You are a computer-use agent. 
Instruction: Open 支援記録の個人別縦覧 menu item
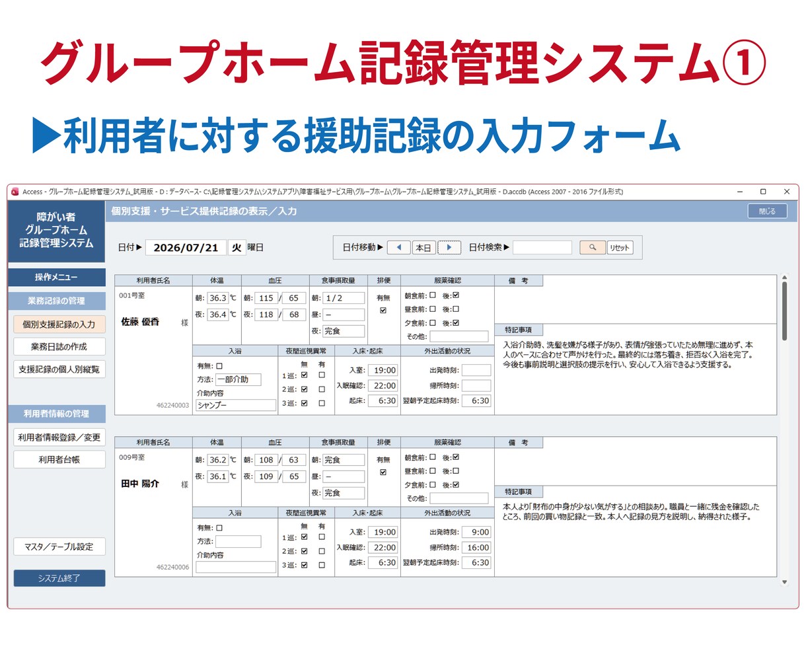(x=59, y=369)
